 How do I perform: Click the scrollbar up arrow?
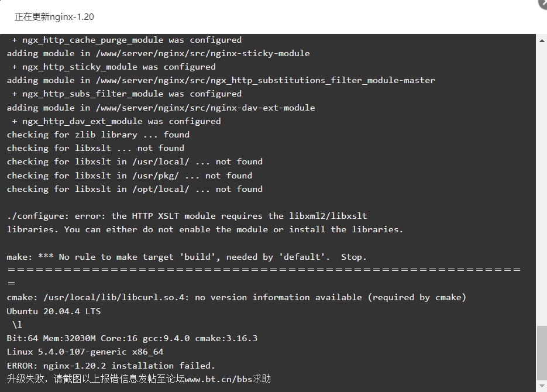tap(542, 41)
